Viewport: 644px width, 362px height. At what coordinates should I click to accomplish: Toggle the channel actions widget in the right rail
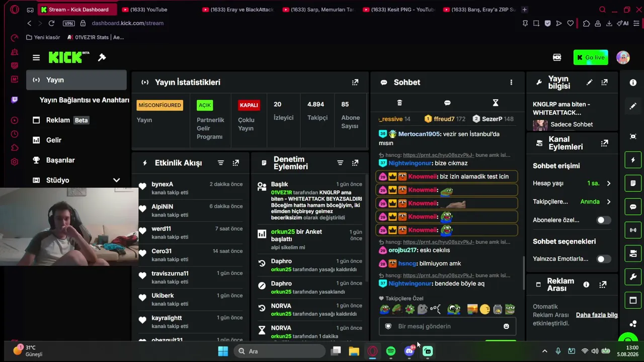point(633,253)
